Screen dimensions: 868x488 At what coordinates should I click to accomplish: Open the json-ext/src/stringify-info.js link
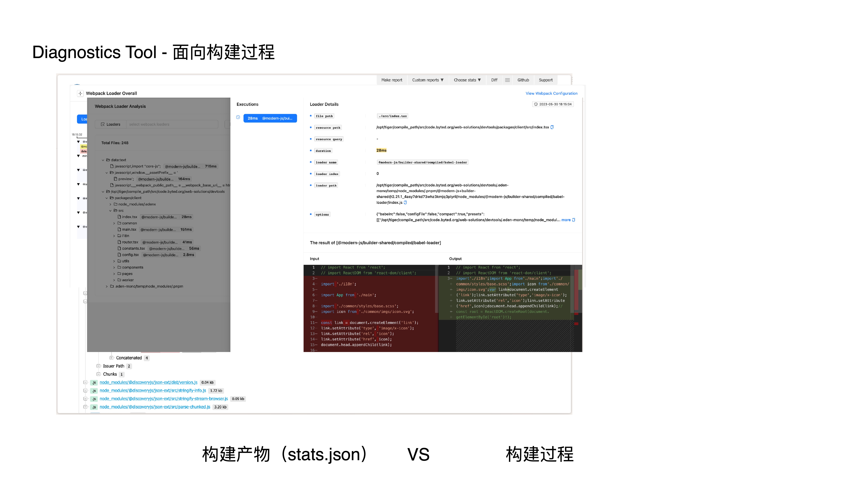[x=153, y=391]
